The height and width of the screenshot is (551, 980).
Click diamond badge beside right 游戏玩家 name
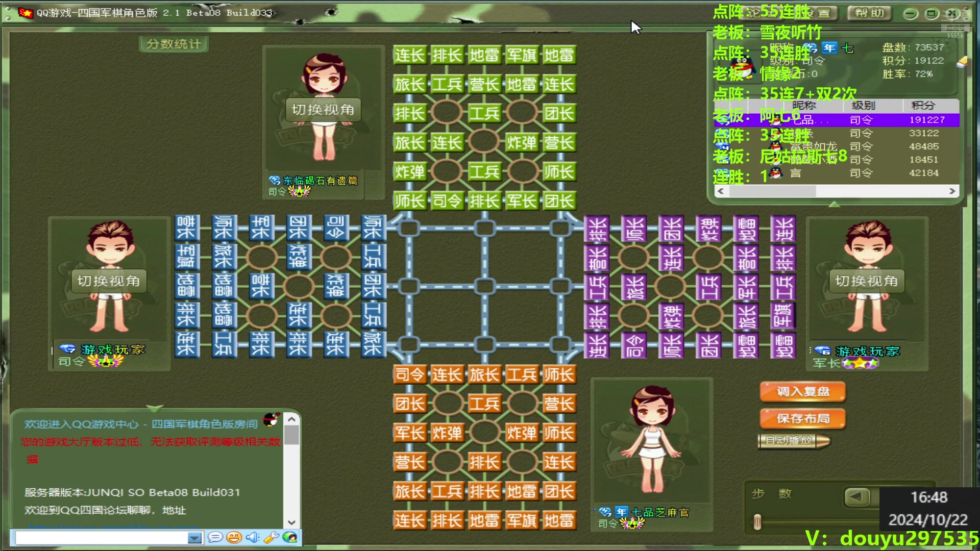[822, 350]
